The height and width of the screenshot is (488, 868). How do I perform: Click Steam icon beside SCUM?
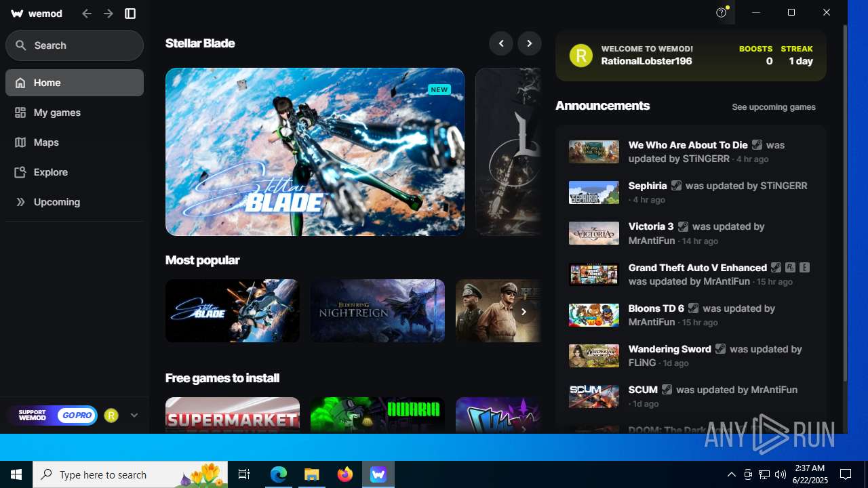667,389
